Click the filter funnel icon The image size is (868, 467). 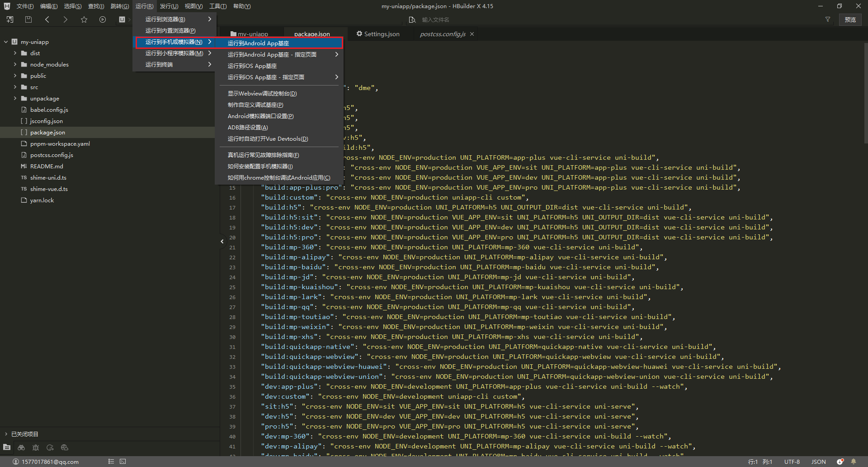[x=828, y=19]
